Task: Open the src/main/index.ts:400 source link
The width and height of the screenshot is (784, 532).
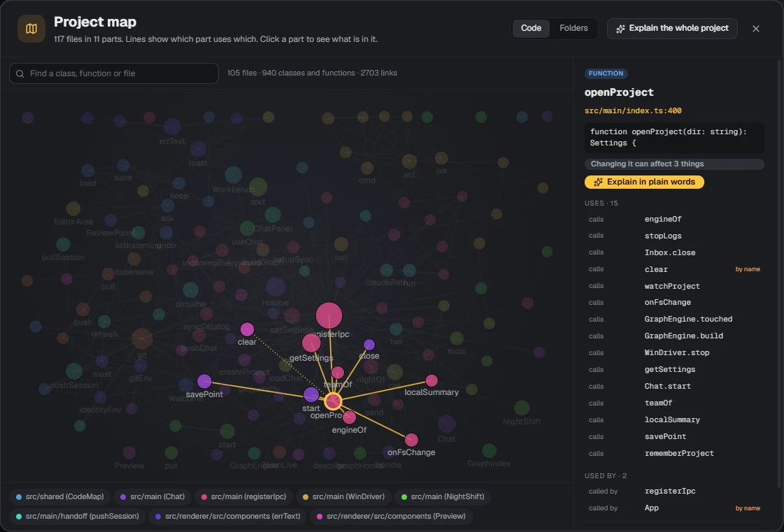Action: pos(633,111)
